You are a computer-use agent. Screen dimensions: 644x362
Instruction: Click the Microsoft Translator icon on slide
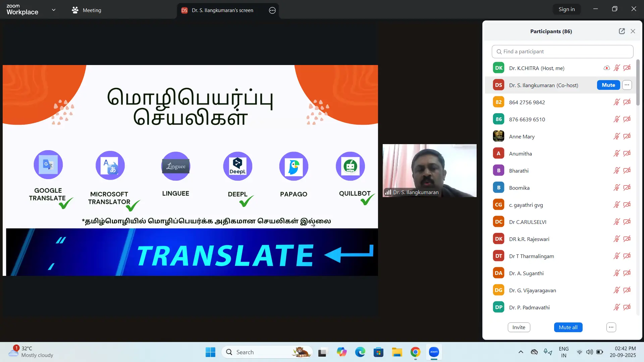coord(110,166)
